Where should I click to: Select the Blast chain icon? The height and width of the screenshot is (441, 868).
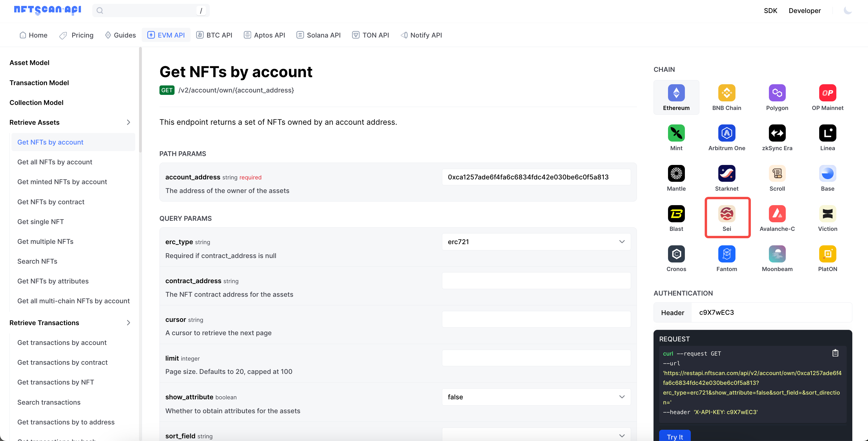pyautogui.click(x=676, y=214)
